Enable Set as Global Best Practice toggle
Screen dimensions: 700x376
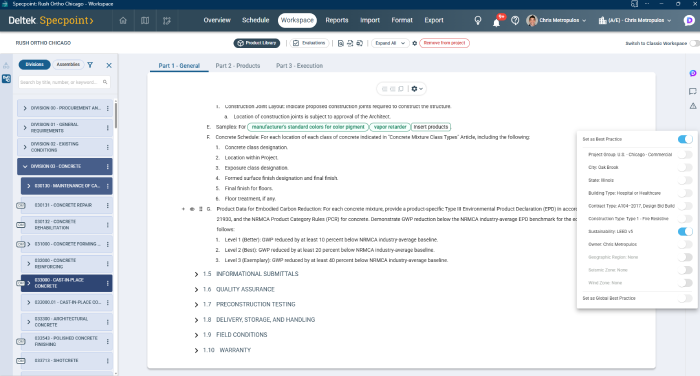[x=685, y=298]
